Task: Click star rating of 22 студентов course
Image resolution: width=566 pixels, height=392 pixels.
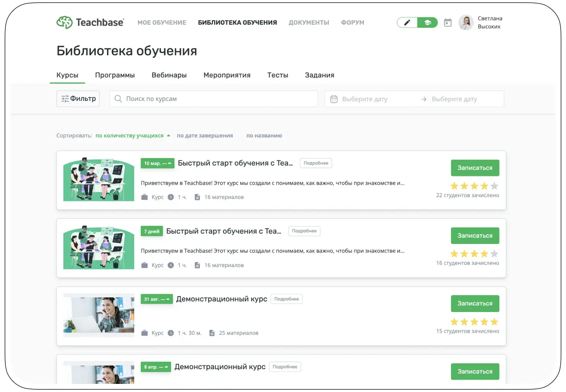Action: coord(474,186)
